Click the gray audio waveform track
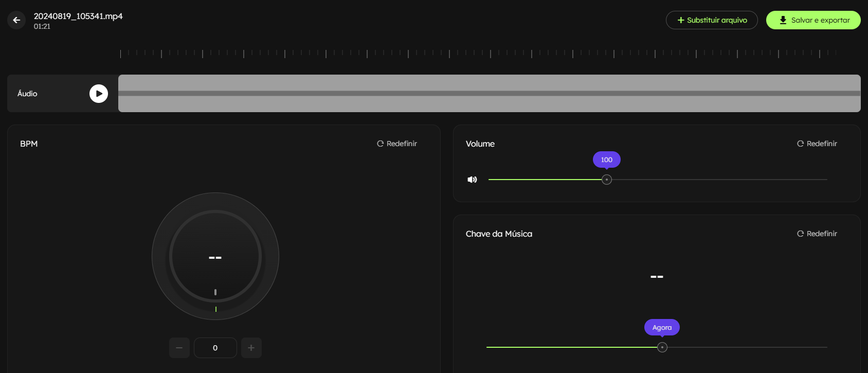This screenshot has height=373, width=868. tap(489, 94)
